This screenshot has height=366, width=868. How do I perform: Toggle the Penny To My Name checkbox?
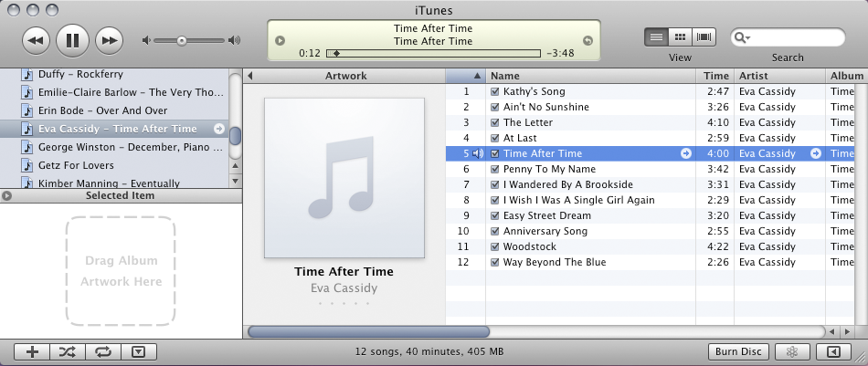tap(495, 169)
